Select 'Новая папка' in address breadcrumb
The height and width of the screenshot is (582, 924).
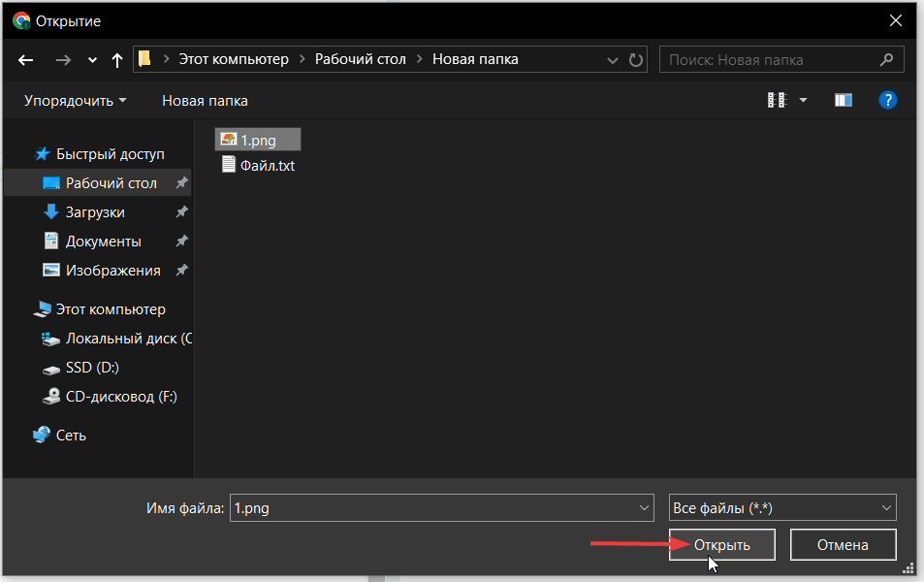click(x=475, y=59)
